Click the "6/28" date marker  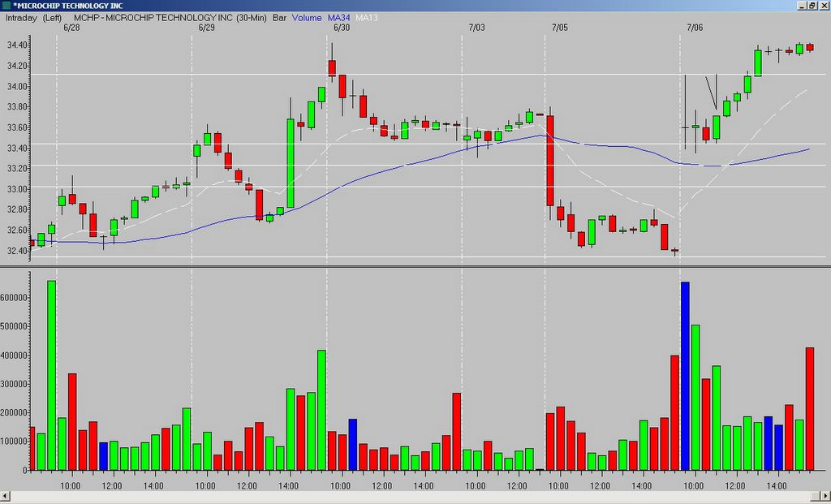click(x=71, y=28)
